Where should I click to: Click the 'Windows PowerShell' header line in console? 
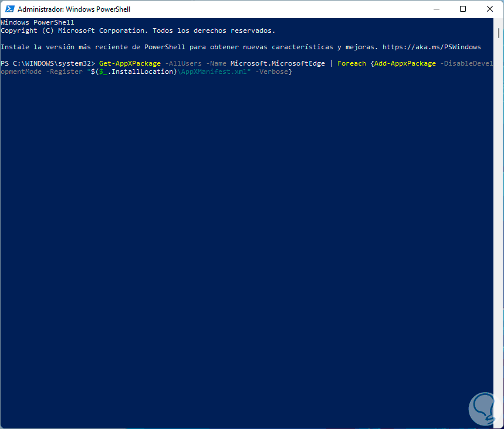point(38,22)
